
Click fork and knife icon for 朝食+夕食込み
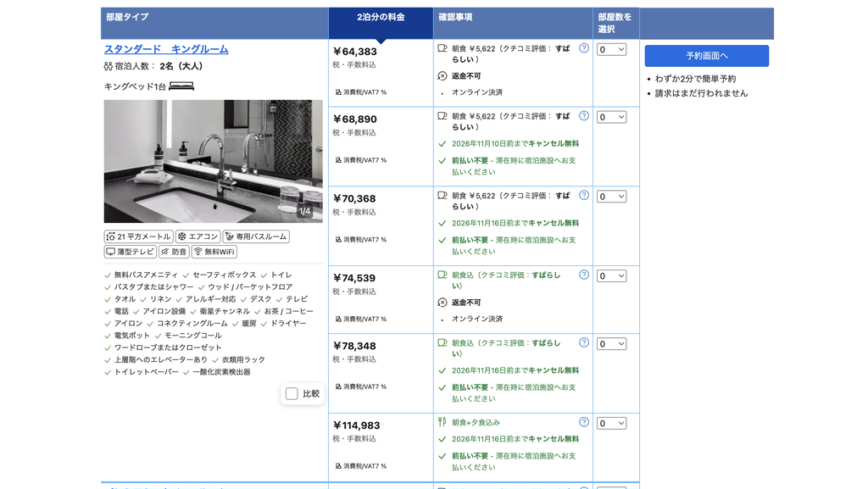[x=442, y=423]
